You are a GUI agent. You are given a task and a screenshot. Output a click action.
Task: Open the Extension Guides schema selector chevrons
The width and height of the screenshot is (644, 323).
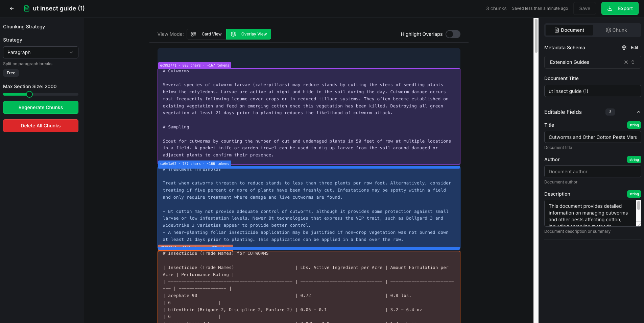[x=634, y=62]
